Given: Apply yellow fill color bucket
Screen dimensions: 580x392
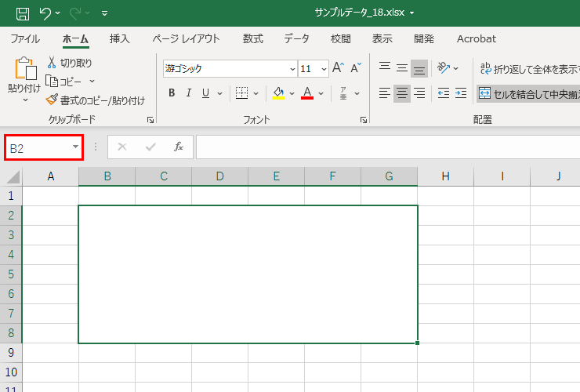Looking at the screenshot, I should coord(278,93).
